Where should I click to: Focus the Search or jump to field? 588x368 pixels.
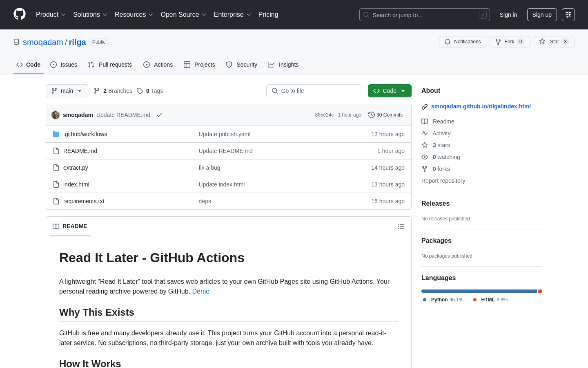point(424,15)
